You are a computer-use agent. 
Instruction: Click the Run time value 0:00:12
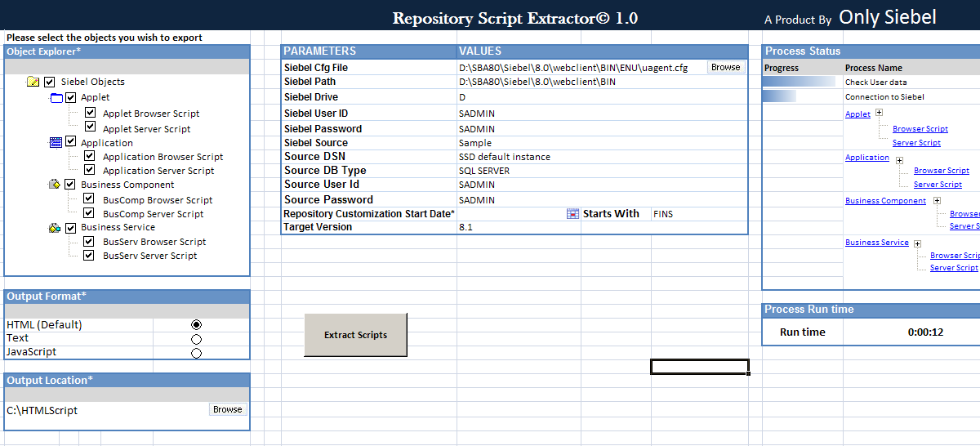pyautogui.click(x=925, y=332)
